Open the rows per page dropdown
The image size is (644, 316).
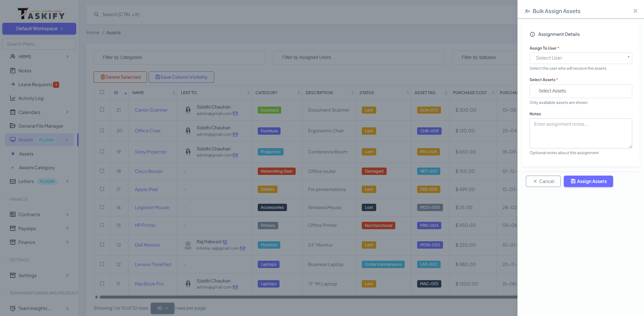[x=162, y=308]
